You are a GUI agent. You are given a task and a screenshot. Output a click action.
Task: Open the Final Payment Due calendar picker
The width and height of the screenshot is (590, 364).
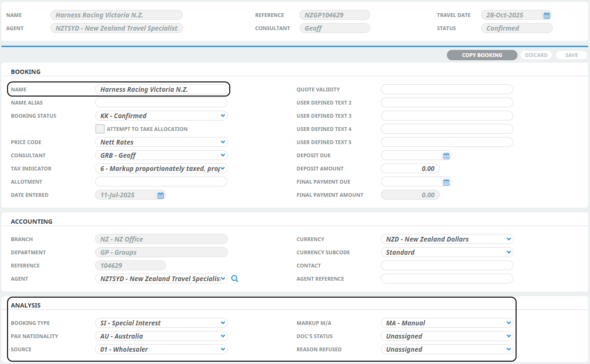click(446, 182)
